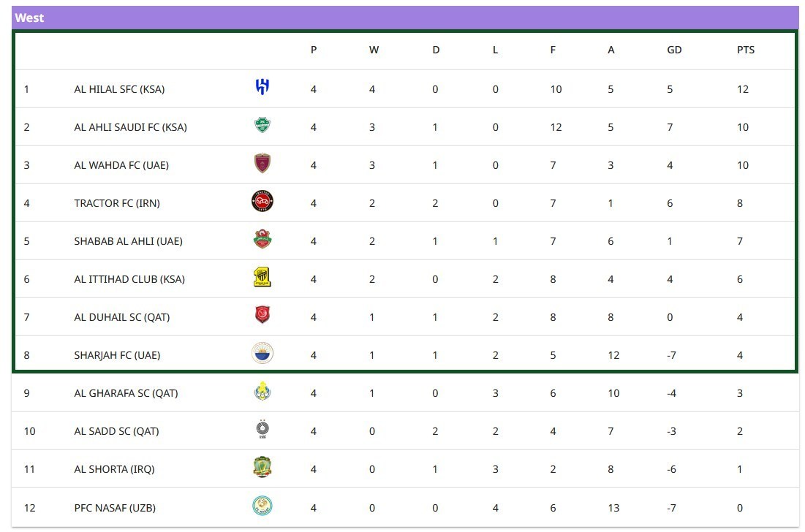Go to TRACTOR FC (IRN) team name

[x=117, y=203]
